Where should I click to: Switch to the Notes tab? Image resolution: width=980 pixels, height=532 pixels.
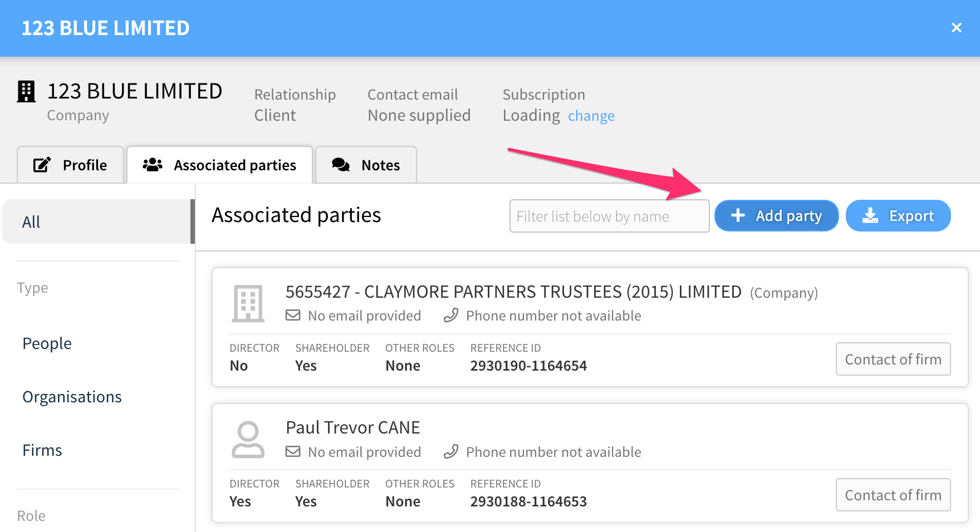366,165
